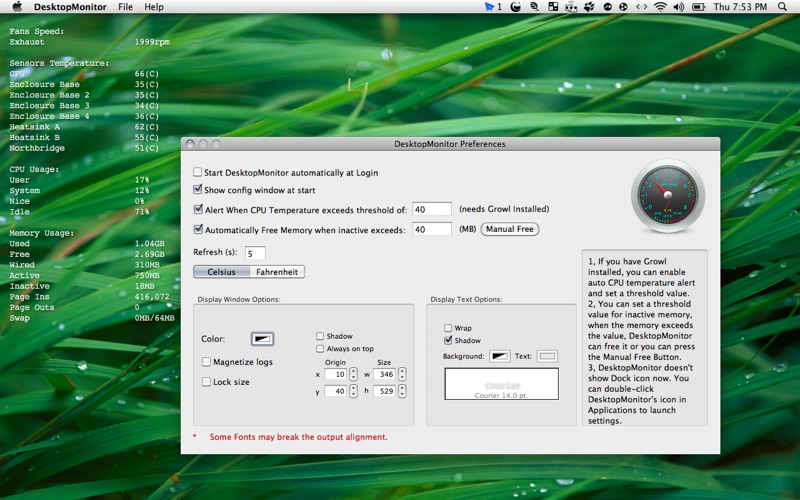800x500 pixels.
Task: Click the clock showing Thu 7:53 PM
Action: (740, 7)
